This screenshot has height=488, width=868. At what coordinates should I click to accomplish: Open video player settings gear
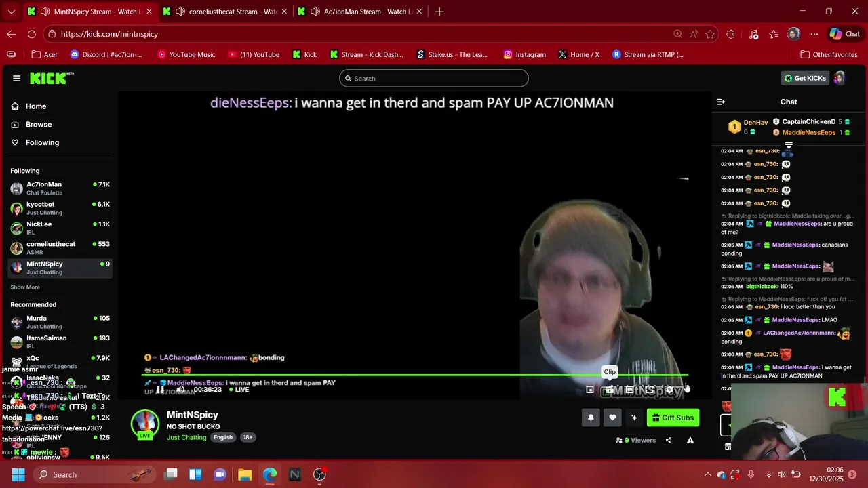[669, 390]
